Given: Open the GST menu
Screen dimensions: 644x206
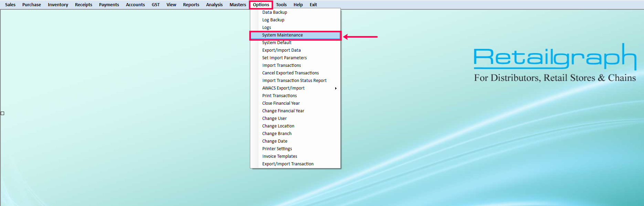Looking at the screenshot, I should click(156, 4).
